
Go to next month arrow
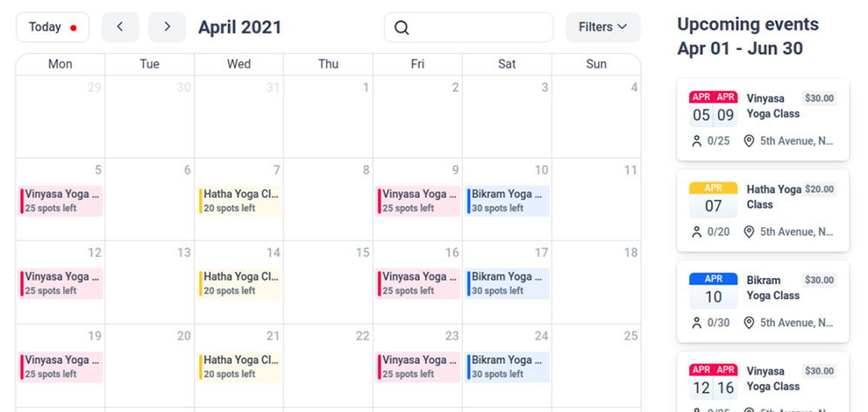coord(168,27)
